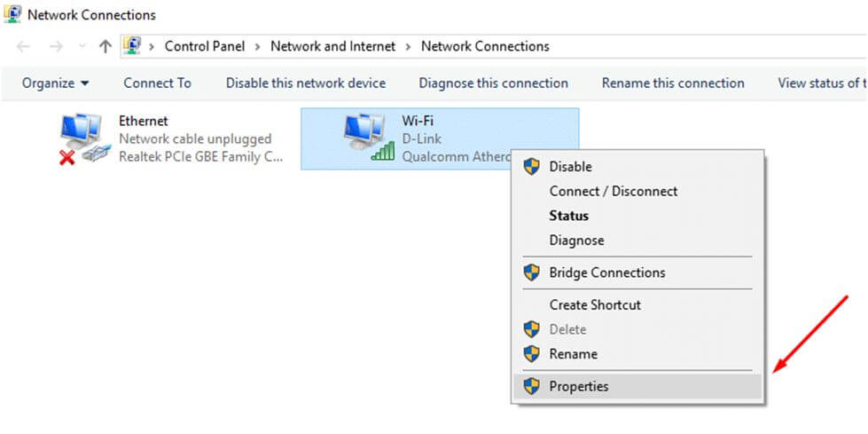Click Diagnose this connection toolbar button
The width and height of the screenshot is (868, 434).
(x=493, y=83)
